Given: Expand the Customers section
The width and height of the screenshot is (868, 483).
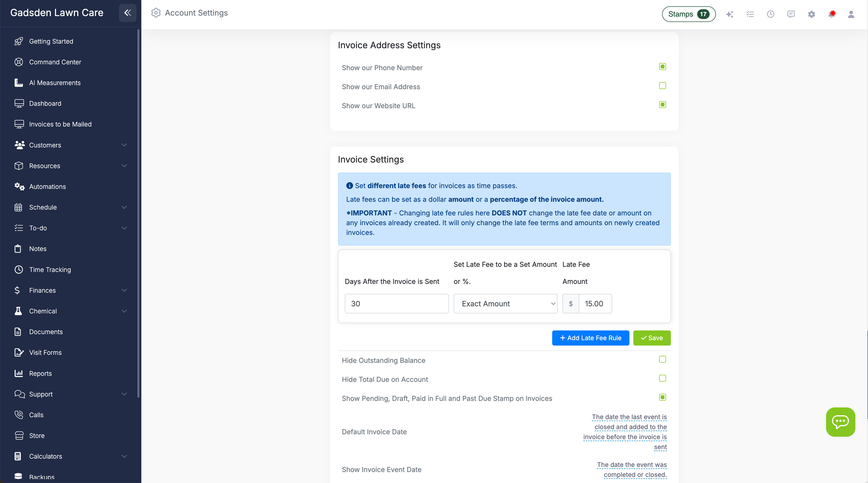Looking at the screenshot, I should click(x=124, y=145).
